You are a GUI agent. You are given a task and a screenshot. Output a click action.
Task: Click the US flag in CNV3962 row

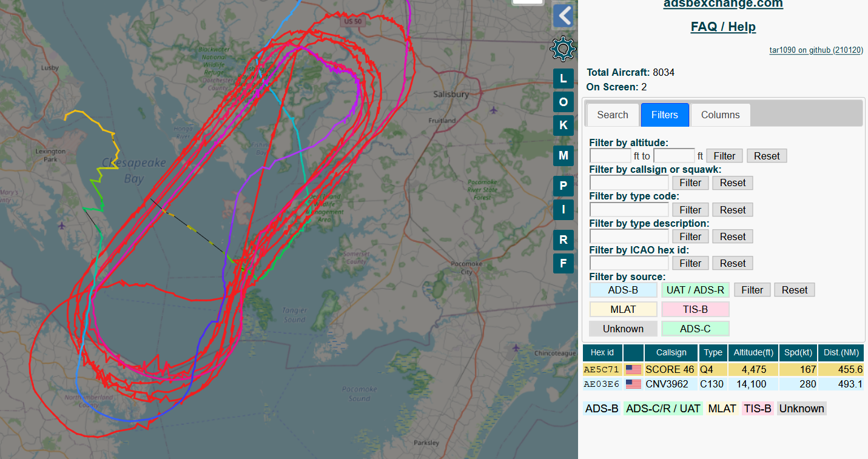633,384
